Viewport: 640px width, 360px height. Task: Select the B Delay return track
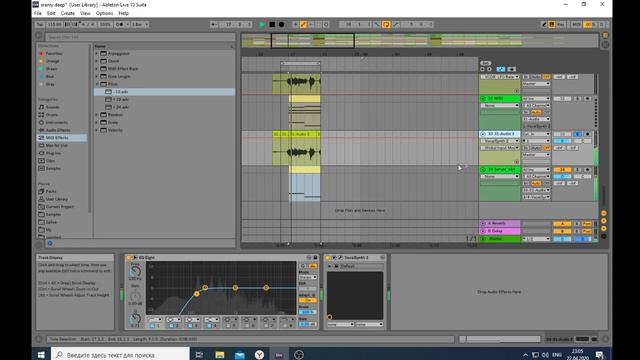coord(500,231)
